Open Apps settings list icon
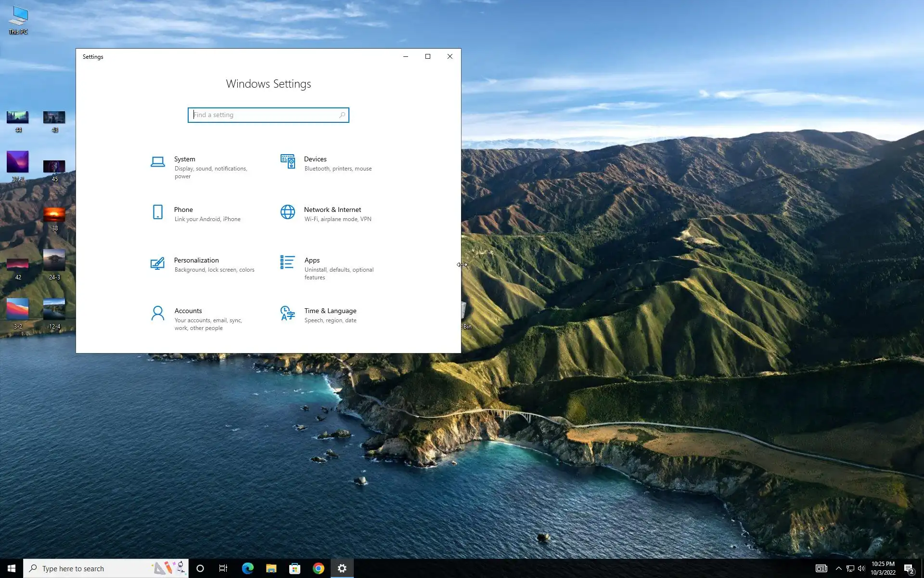This screenshot has height=578, width=924. pyautogui.click(x=287, y=263)
